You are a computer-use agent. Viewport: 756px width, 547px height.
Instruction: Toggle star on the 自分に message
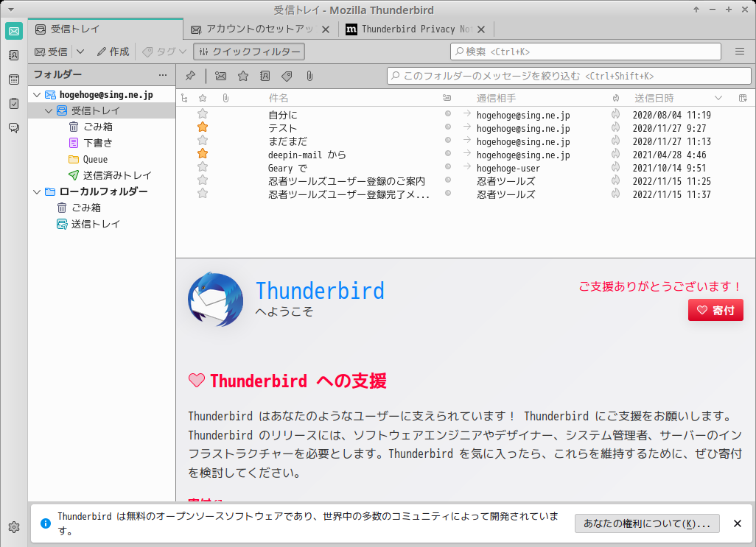tap(203, 114)
